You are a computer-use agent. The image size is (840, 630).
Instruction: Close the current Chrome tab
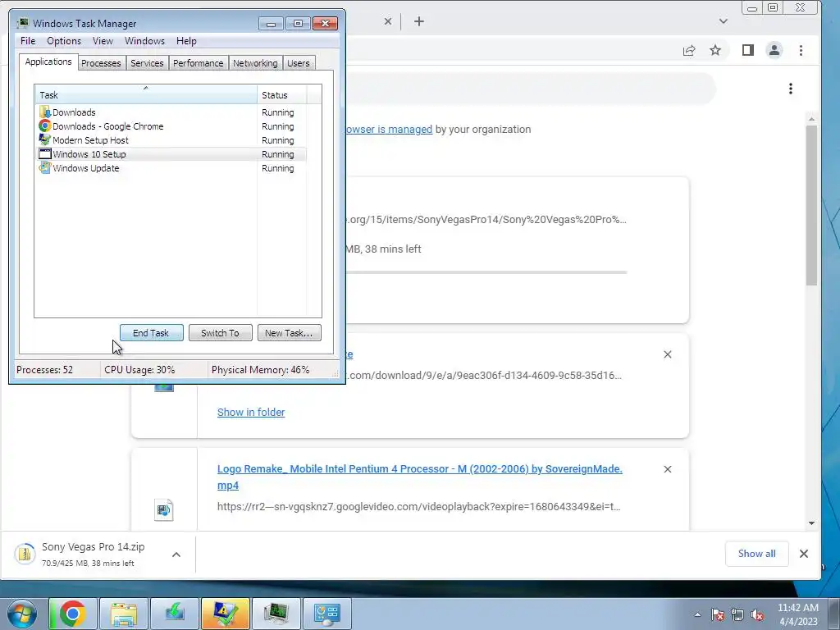point(388,21)
